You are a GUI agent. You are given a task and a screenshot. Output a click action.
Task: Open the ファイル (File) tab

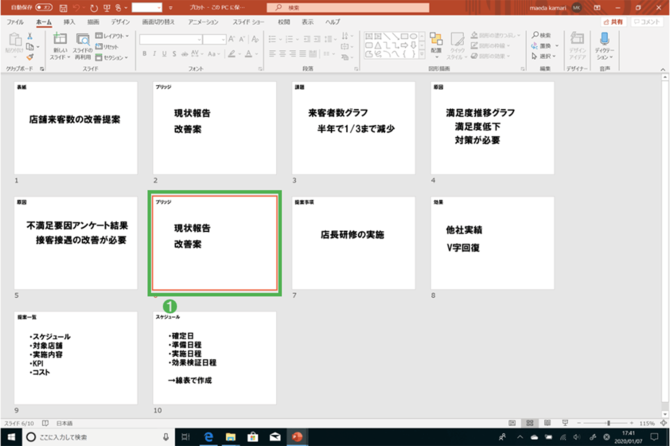[x=15, y=22]
